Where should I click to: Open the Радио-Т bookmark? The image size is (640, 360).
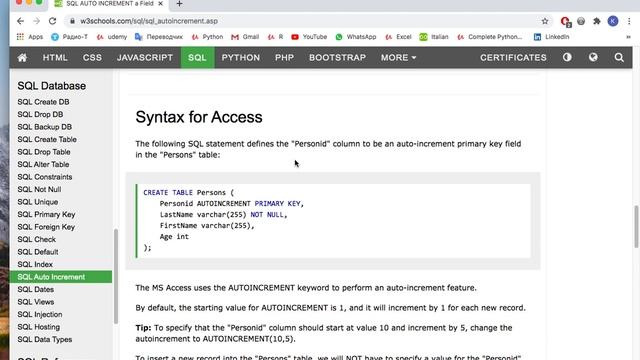[69, 37]
